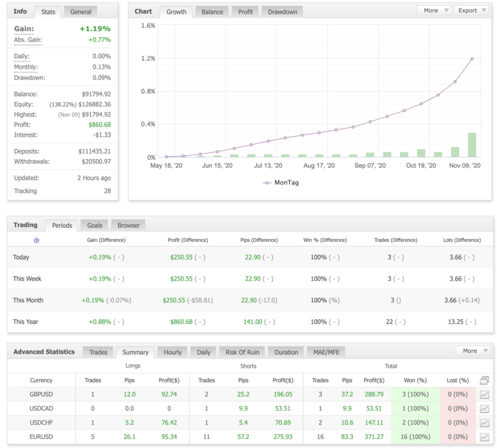The image size is (497, 448).
Task: Click the Gain label in Info
Action: [24, 29]
